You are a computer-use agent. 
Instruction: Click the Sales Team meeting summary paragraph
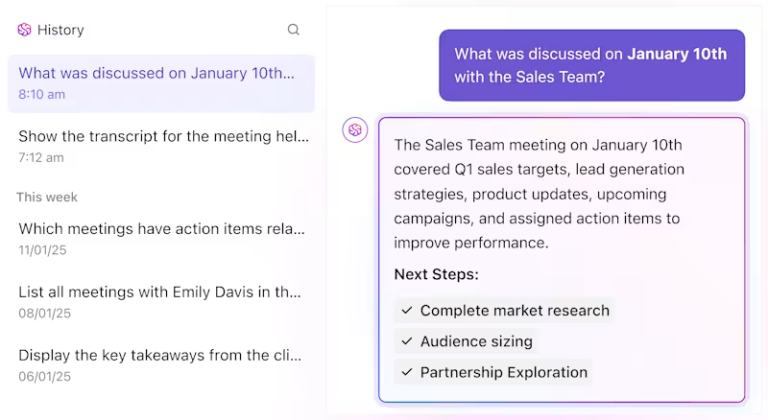(x=540, y=193)
